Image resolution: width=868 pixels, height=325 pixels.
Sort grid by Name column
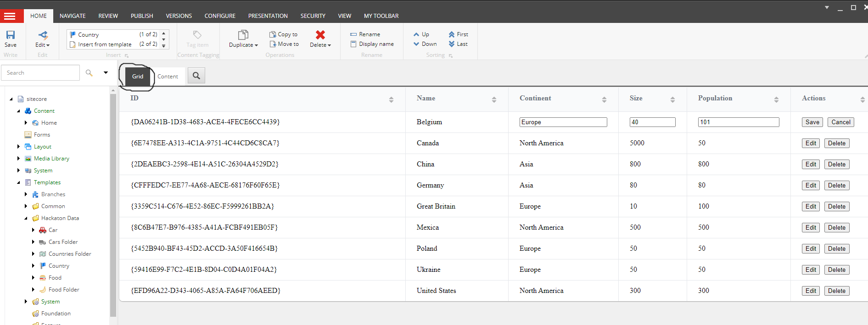pos(494,99)
